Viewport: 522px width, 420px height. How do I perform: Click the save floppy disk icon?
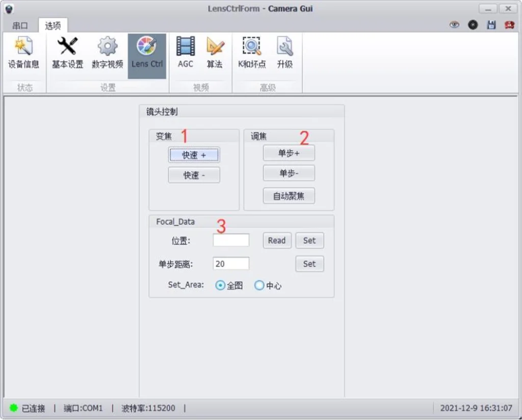point(491,24)
